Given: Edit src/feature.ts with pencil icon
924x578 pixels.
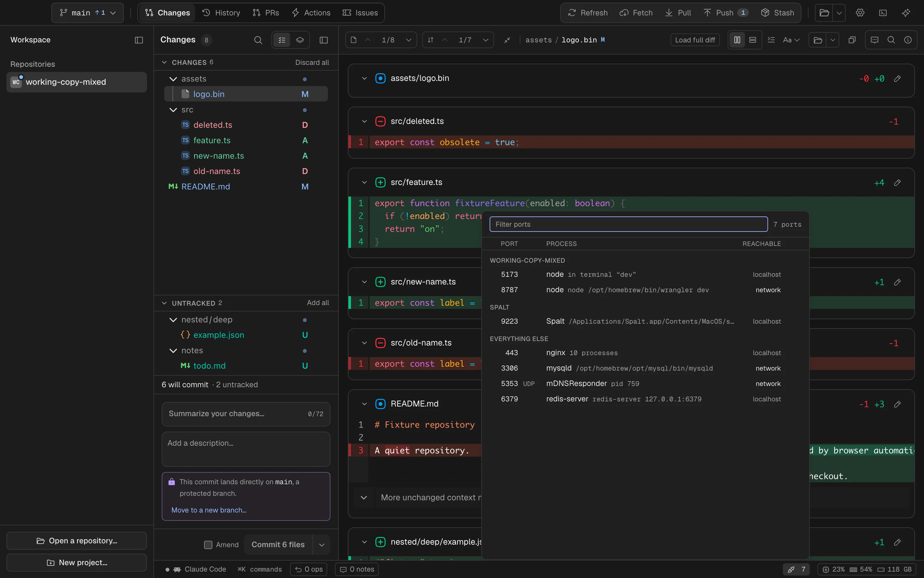Looking at the screenshot, I should (x=897, y=182).
